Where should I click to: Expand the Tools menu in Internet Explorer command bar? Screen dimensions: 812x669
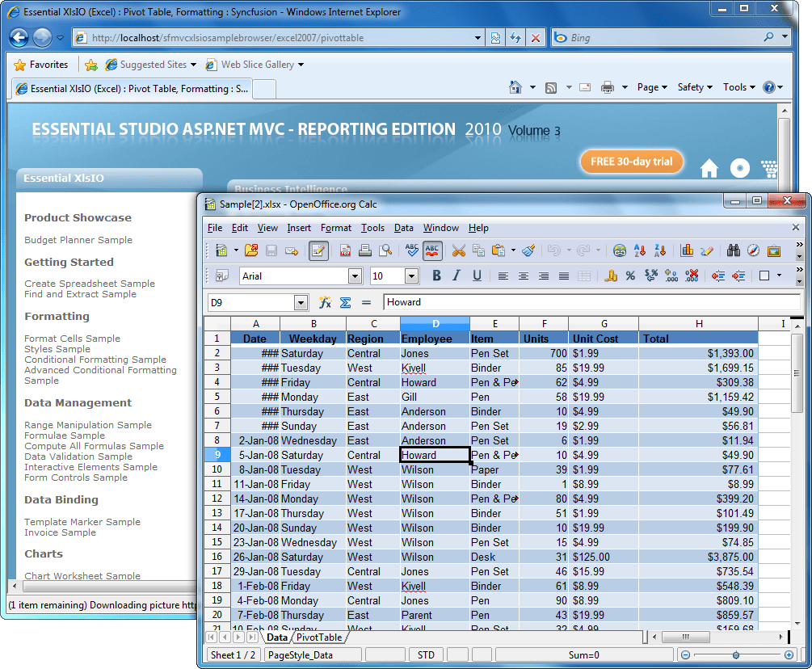click(739, 87)
